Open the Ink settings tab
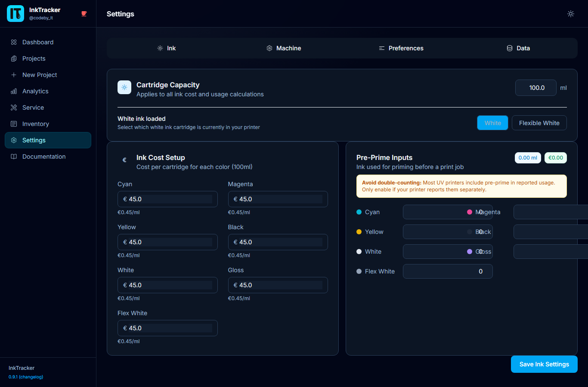 tap(166, 48)
